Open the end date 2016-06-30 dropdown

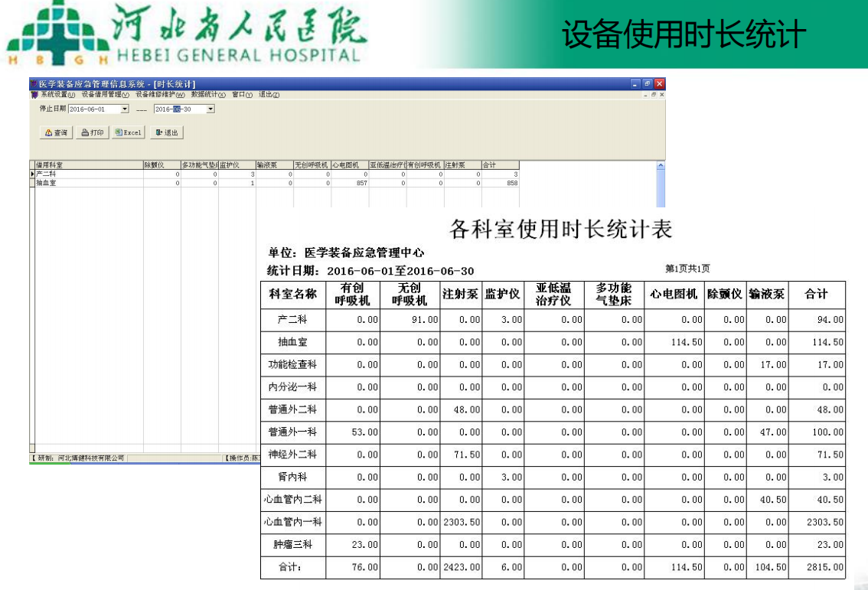point(210,109)
